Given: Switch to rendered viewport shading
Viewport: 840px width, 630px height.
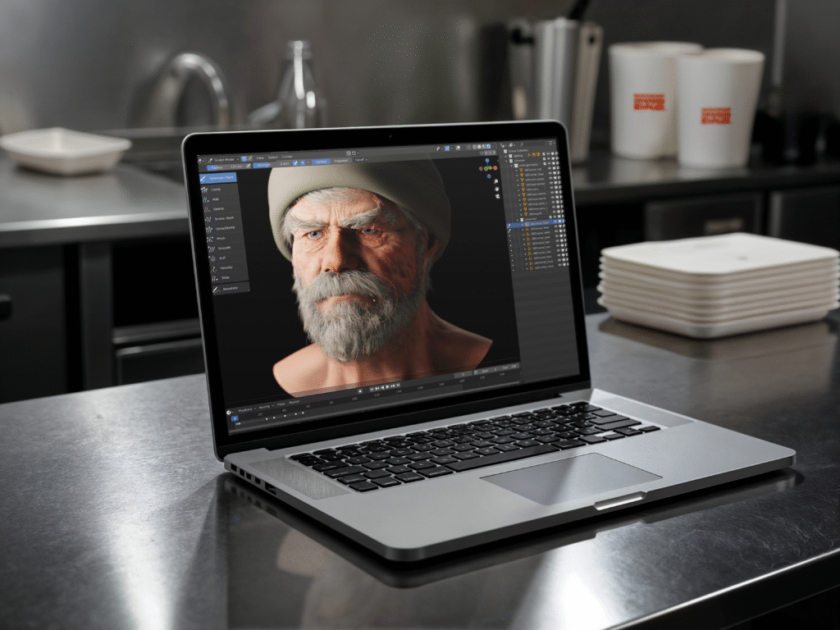Looking at the screenshot, I should click(x=488, y=146).
